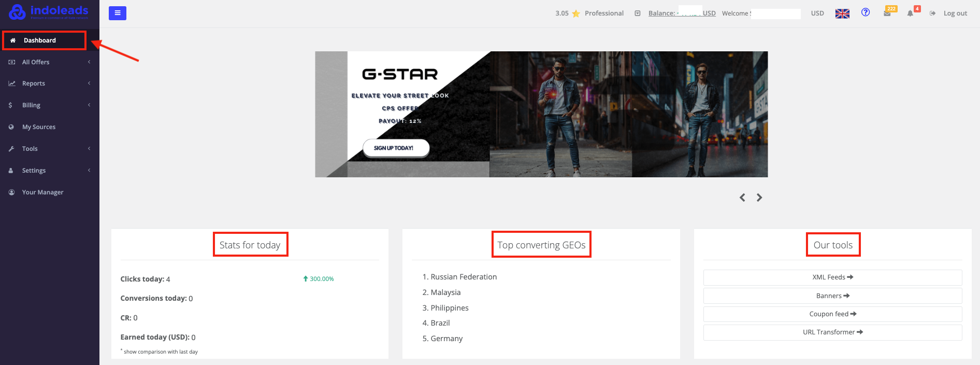The width and height of the screenshot is (980, 365).
Task: Click the Clicks today: 4 stat
Action: coord(145,279)
